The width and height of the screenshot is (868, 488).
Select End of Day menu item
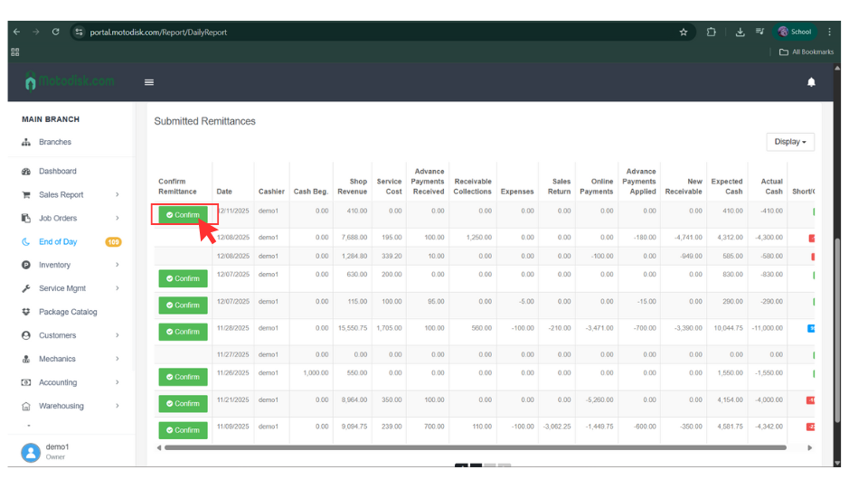(57, 241)
